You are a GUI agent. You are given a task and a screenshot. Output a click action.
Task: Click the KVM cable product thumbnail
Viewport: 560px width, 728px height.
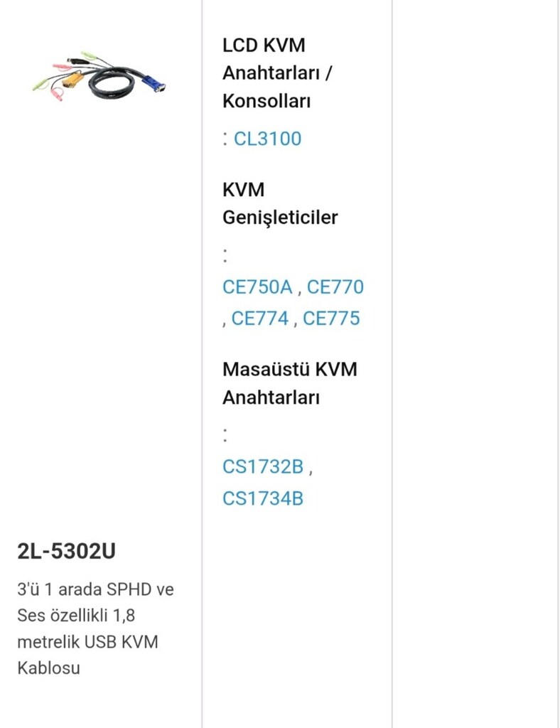[x=99, y=76]
